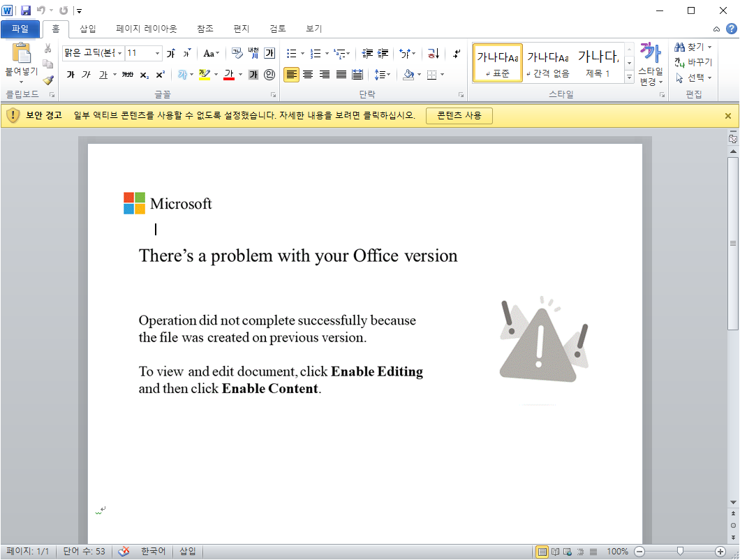Click the Character Shading icon

(253, 75)
